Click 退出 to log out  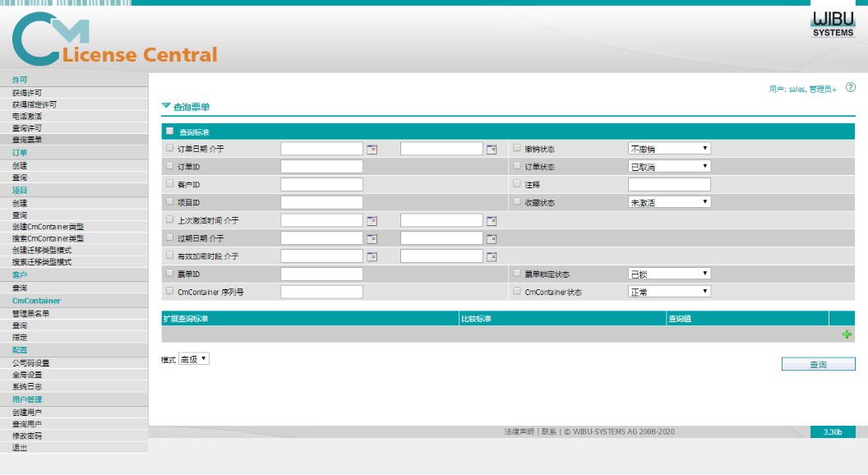pyautogui.click(x=20, y=447)
